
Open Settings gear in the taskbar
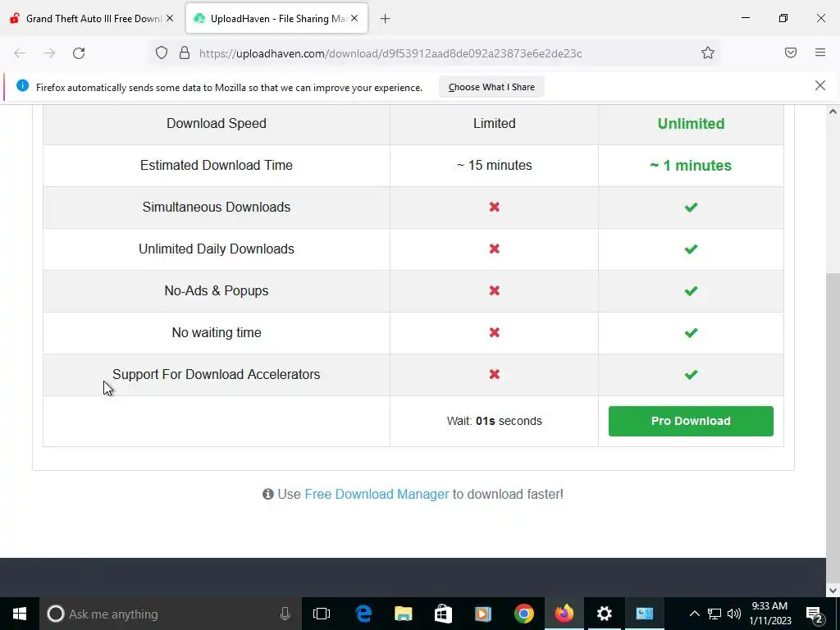tap(605, 614)
